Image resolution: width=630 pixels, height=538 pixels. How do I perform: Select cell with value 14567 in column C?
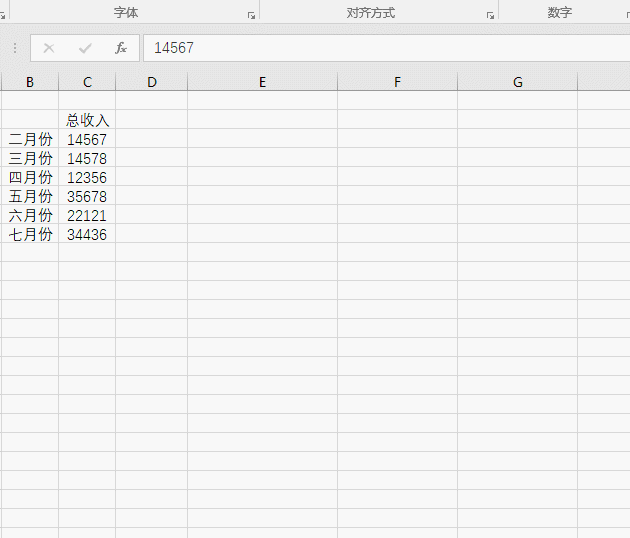[x=87, y=139]
